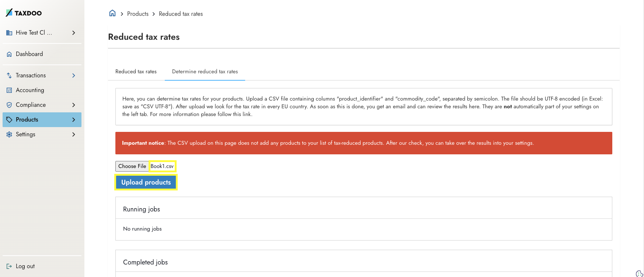Expand the Compliance submenu chevron
644x277 pixels.
[74, 105]
